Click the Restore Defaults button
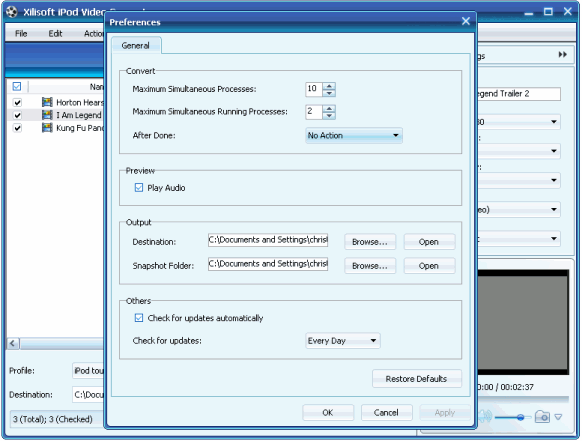 [416, 379]
